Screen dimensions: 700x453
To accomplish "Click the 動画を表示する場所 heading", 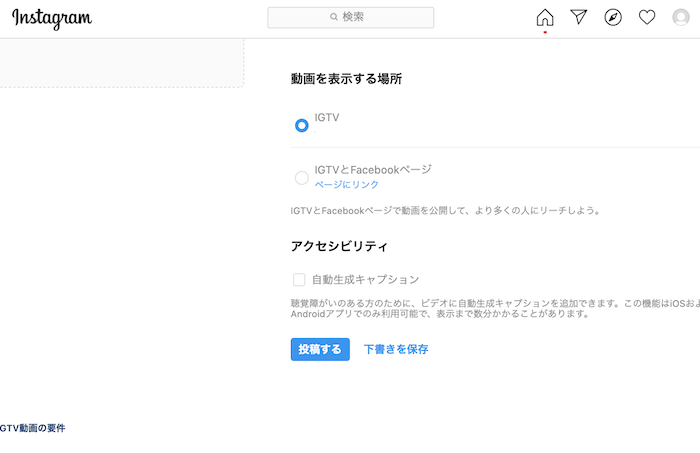I will (346, 79).
